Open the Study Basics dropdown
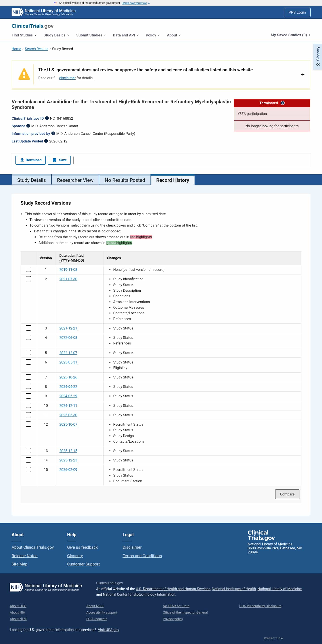Screen dimensions: 322x644 tap(57, 35)
